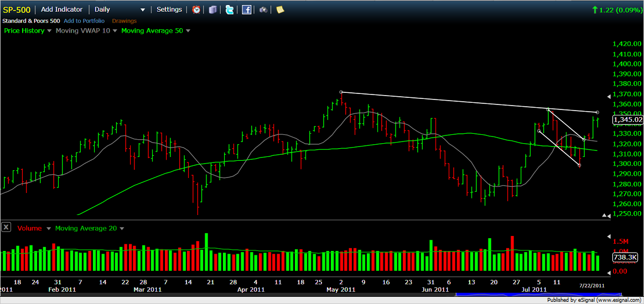
Task: Click the 1,400.00 price axis label
Action: click(627, 64)
